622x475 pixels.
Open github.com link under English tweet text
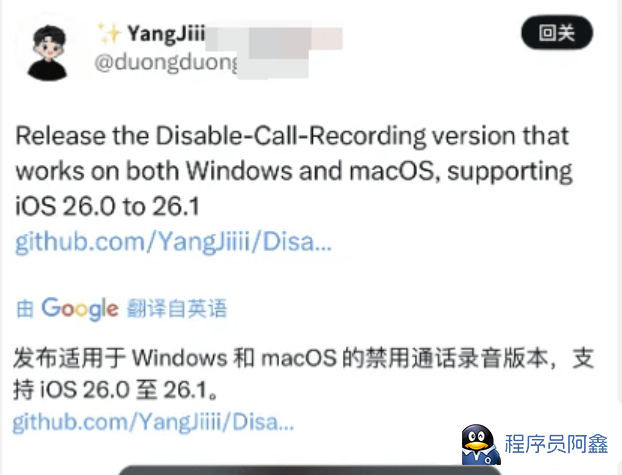173,242
